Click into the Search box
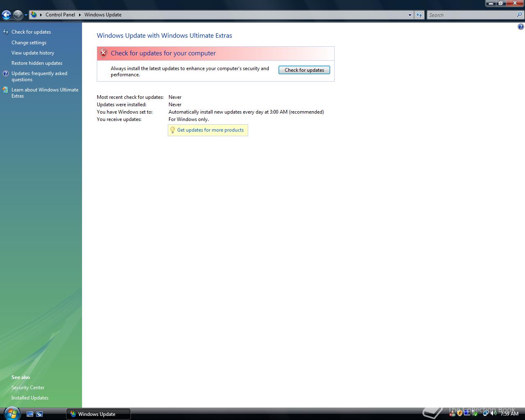 tap(472, 15)
